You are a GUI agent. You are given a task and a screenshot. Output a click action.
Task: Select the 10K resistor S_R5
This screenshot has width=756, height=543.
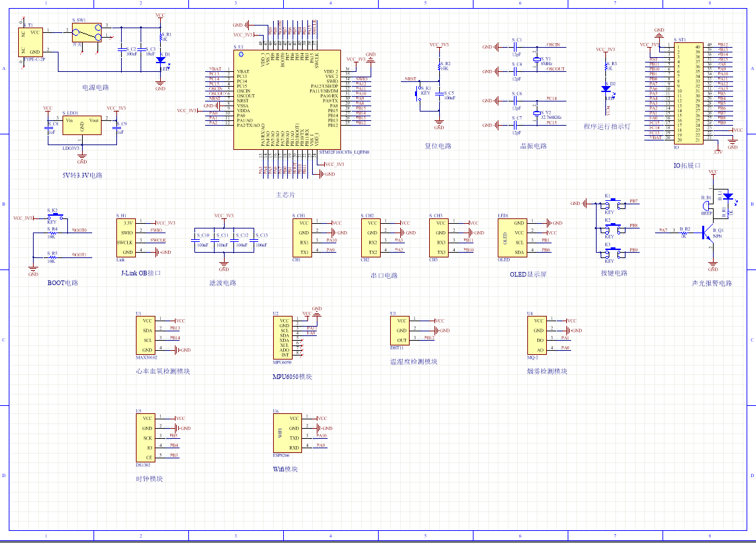[x=52, y=257]
